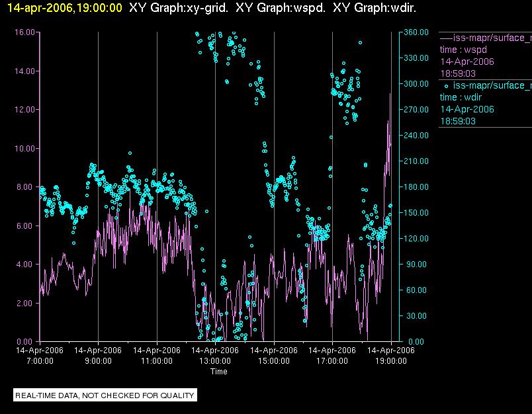Click the magenta 0.00 wind speed axis label

pyautogui.click(x=26, y=341)
